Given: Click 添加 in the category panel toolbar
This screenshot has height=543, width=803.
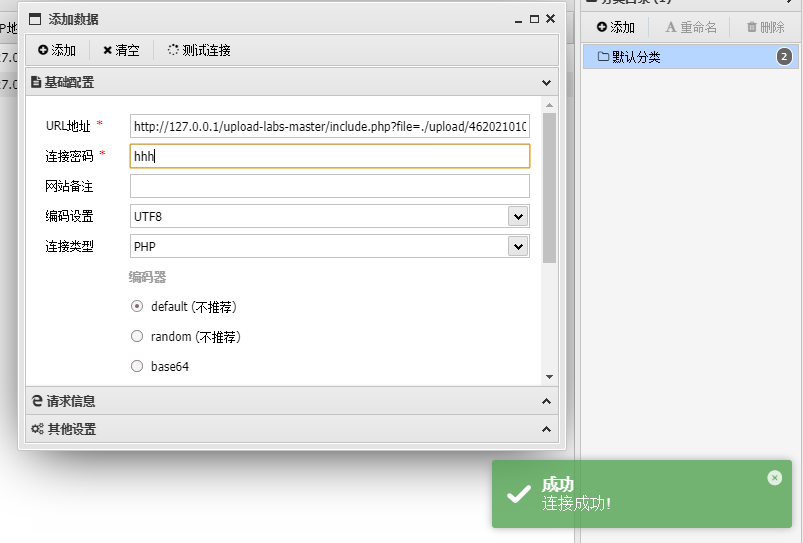Looking at the screenshot, I should (x=616, y=27).
